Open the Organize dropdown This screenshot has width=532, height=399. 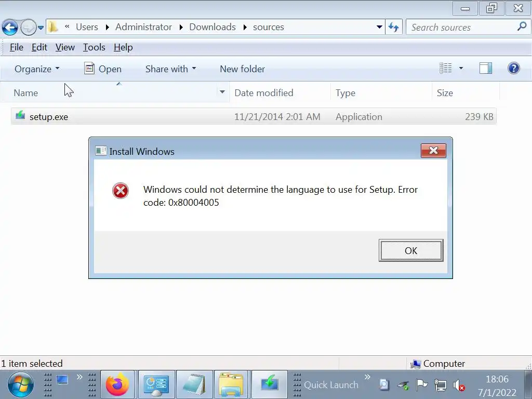[37, 69]
